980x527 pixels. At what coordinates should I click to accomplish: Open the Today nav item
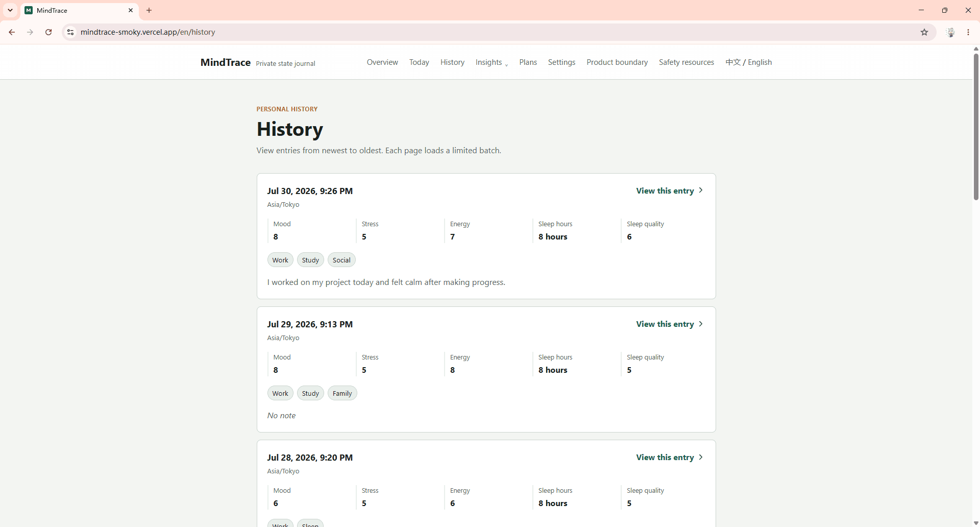point(419,62)
